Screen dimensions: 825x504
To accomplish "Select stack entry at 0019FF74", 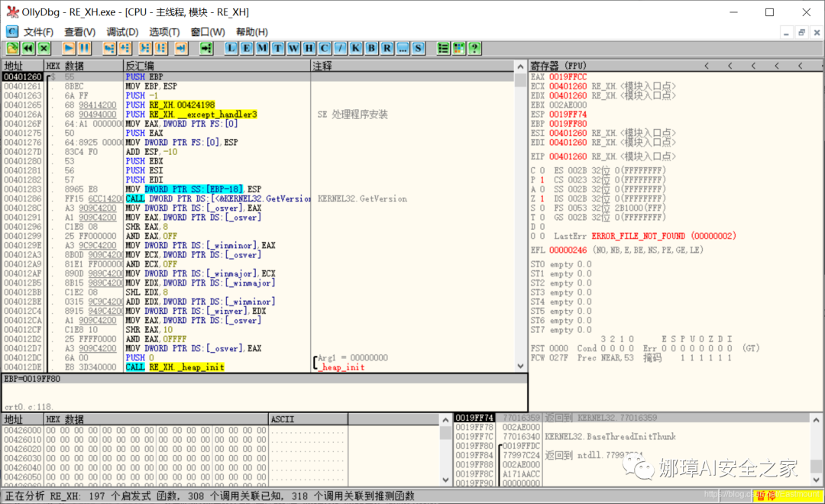I will click(x=632, y=418).
